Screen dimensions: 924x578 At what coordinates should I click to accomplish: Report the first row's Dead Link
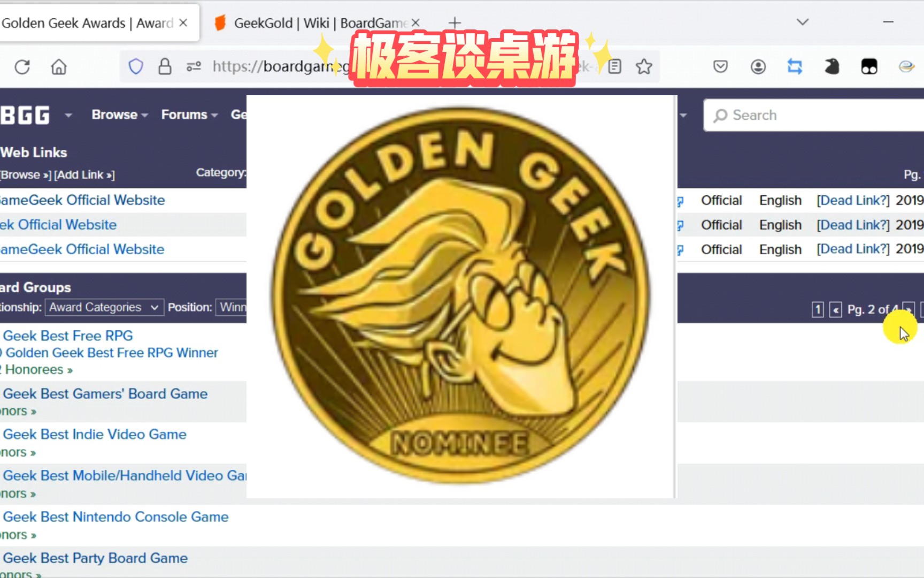[853, 200]
